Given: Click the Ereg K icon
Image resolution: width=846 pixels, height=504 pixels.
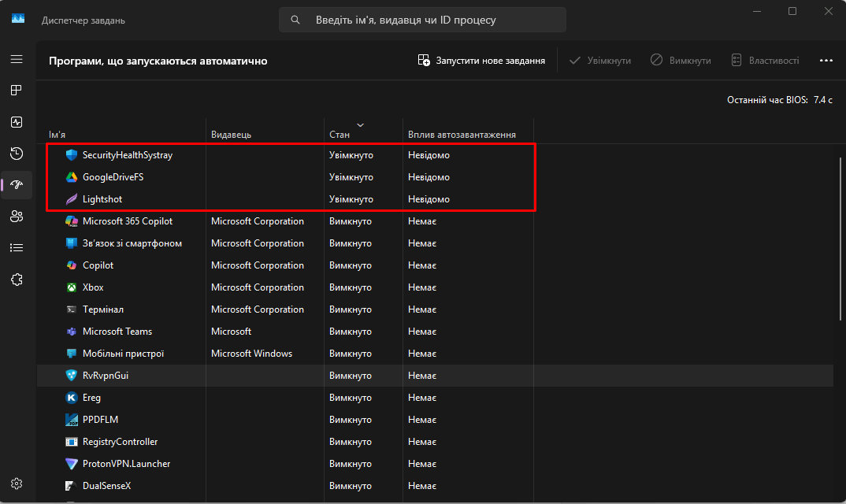Looking at the screenshot, I should coord(71,398).
